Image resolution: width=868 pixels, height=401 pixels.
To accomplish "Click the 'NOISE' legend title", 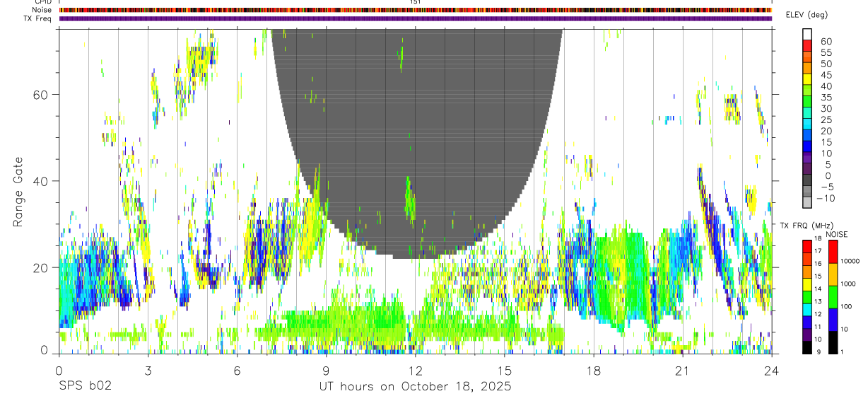I will [x=836, y=234].
